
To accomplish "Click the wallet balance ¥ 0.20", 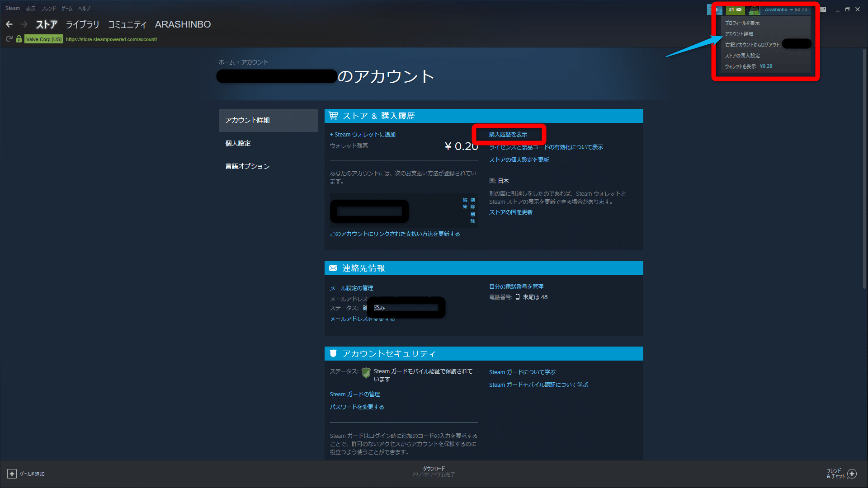I will [461, 146].
